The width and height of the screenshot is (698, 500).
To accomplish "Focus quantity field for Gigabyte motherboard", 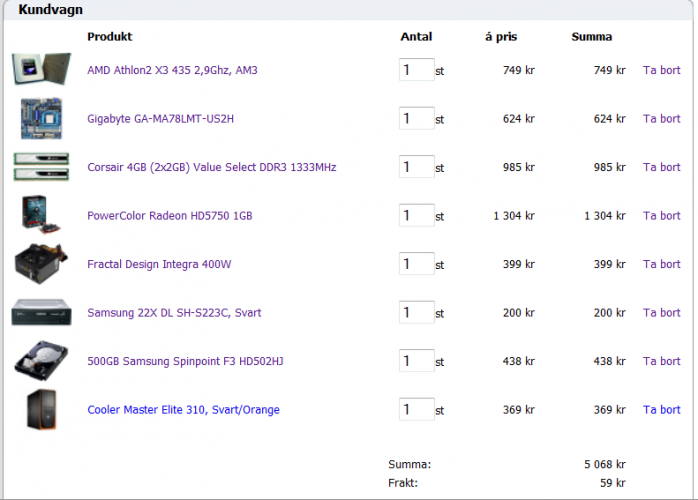I will tap(416, 119).
